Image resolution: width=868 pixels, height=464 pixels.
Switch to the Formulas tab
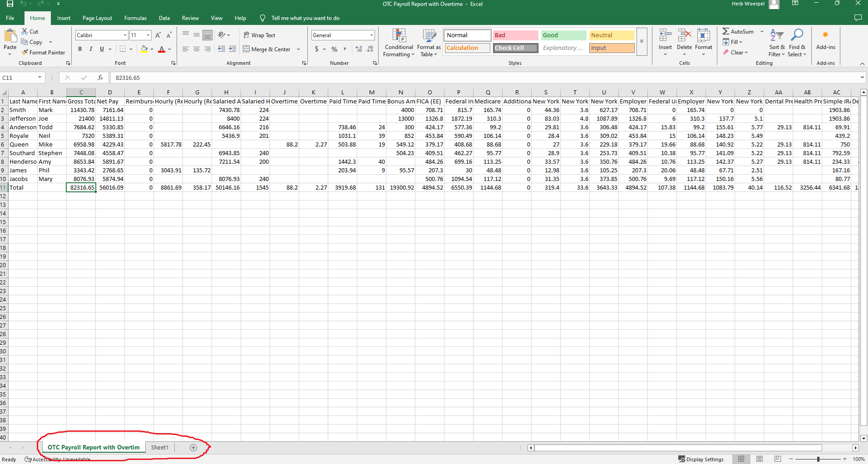click(135, 18)
